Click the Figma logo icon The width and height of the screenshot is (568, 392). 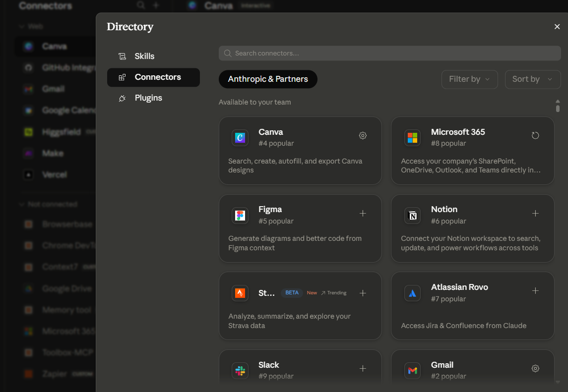click(240, 216)
